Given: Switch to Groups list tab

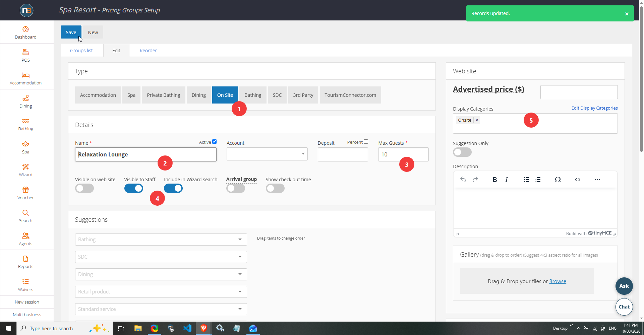Looking at the screenshot, I should pos(81,51).
